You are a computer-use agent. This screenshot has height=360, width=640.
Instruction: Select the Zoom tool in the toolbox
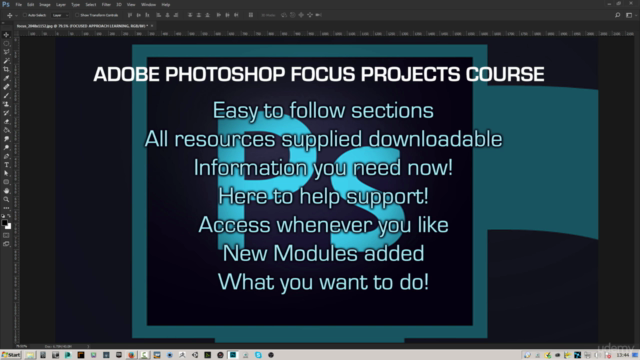[x=6, y=200]
